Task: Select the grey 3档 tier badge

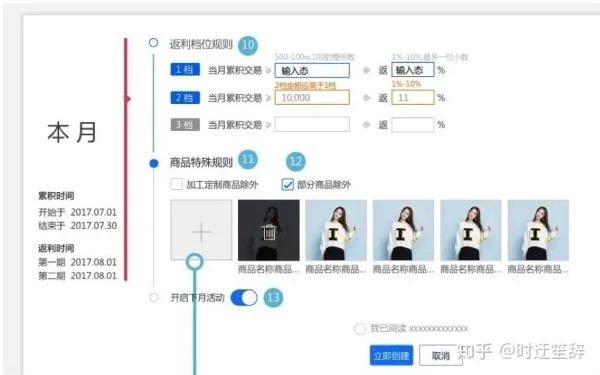Action: pos(185,125)
